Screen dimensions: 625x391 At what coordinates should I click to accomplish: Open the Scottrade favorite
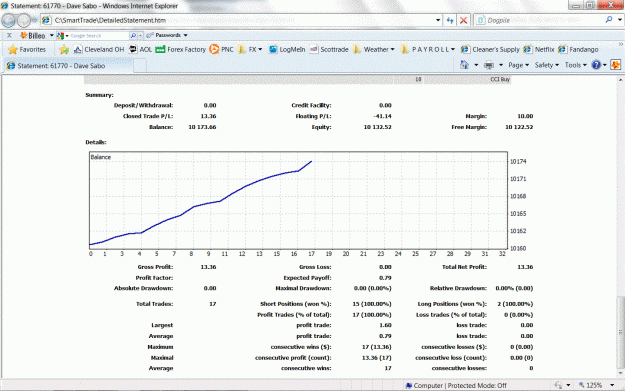coord(329,49)
